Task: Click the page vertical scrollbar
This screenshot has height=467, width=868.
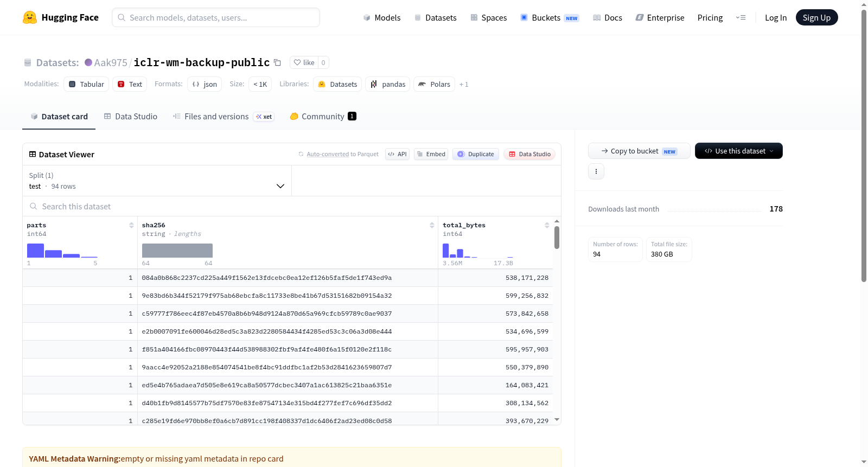Action: [864, 145]
